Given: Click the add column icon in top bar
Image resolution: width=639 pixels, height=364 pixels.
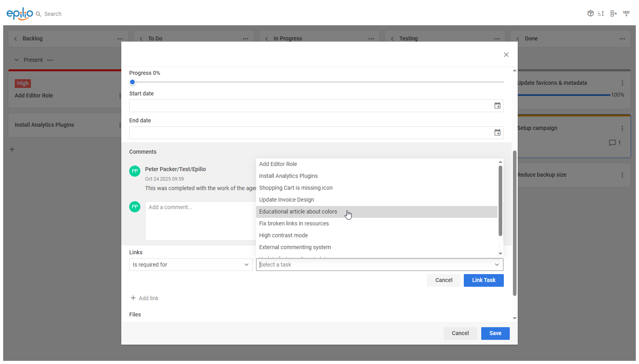Looking at the screenshot, I should pyautogui.click(x=613, y=13).
